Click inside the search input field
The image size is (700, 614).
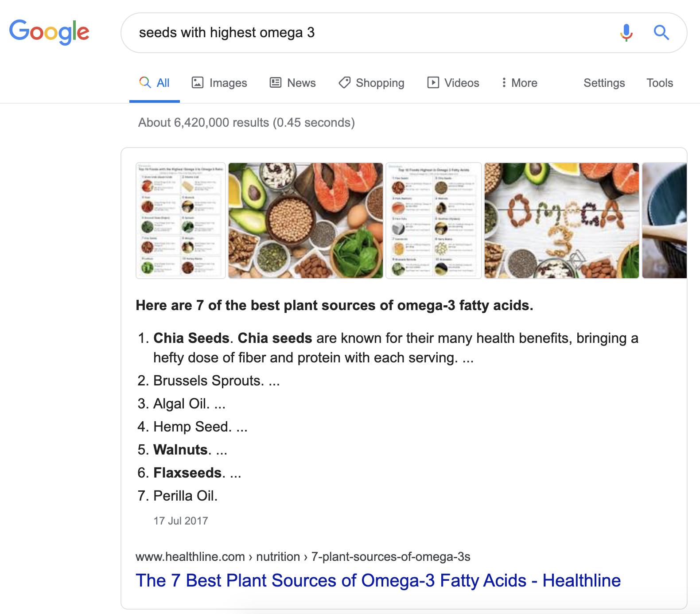tap(310, 32)
